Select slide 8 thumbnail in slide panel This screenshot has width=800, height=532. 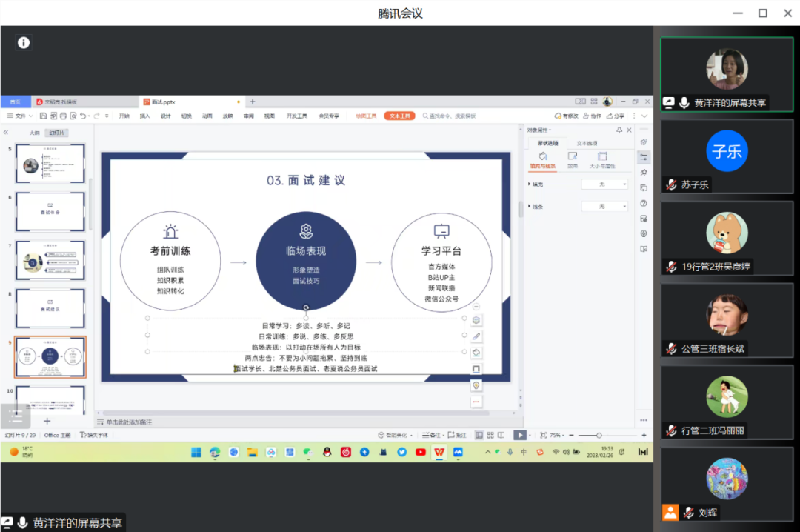pos(50,307)
